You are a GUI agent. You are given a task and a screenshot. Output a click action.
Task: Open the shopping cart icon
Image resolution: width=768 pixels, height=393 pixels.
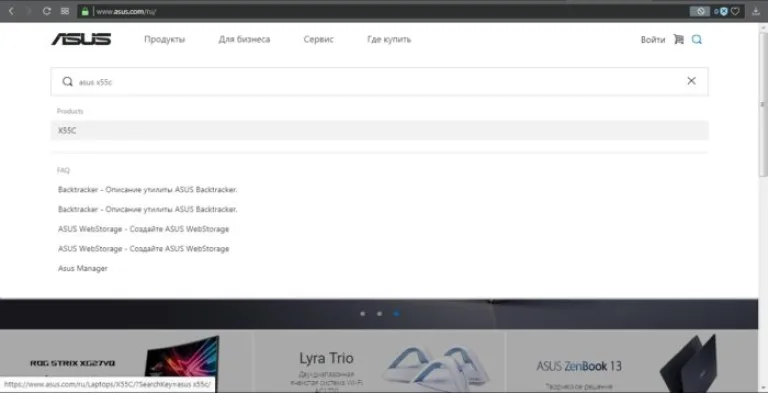679,39
